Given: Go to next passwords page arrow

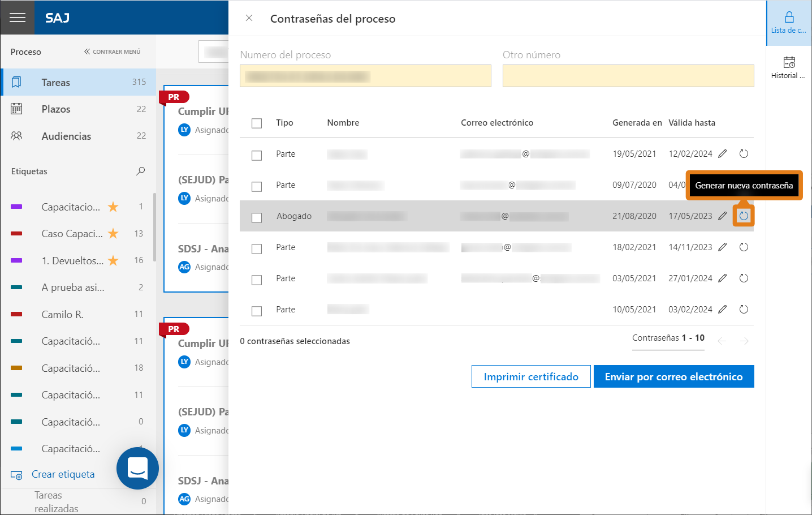Looking at the screenshot, I should tap(744, 341).
